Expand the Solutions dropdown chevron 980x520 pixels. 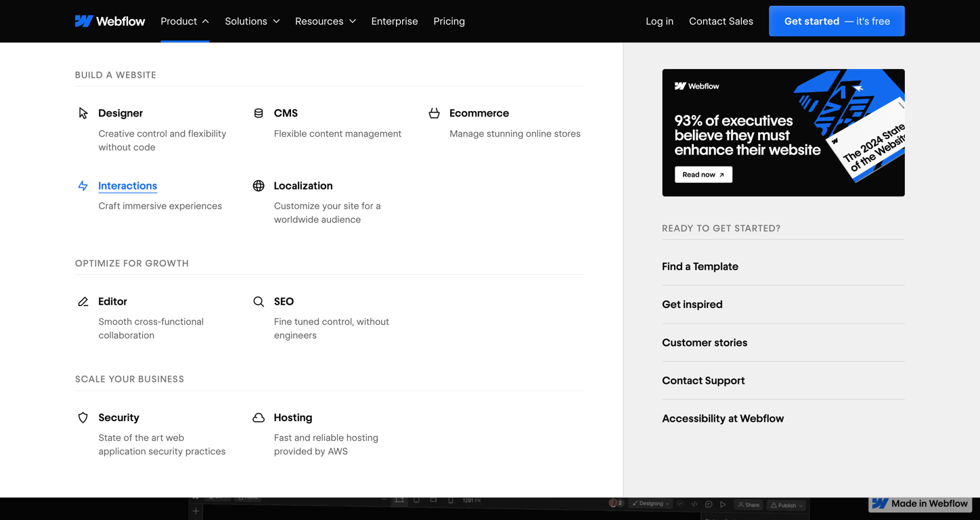(x=276, y=21)
